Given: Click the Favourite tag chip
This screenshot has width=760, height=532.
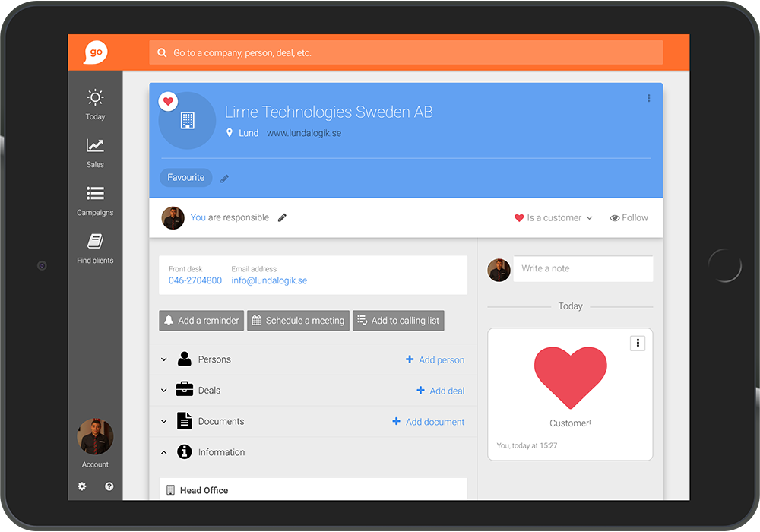Looking at the screenshot, I should pyautogui.click(x=185, y=177).
